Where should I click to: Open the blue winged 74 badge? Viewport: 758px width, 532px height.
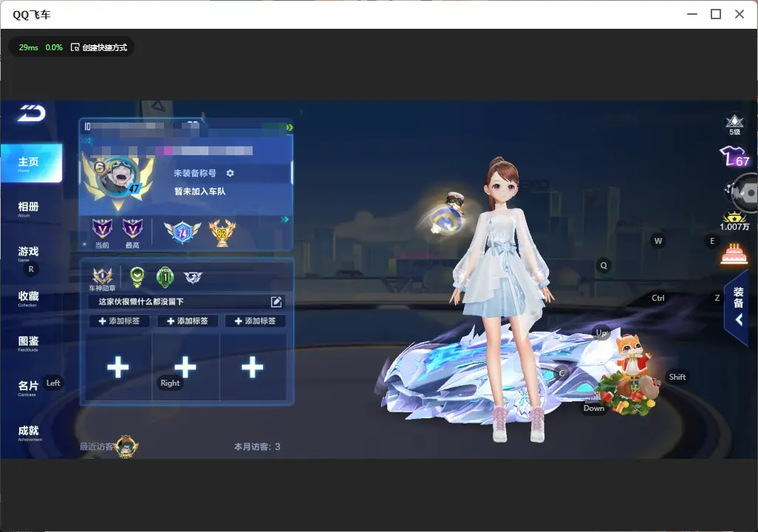coord(182,233)
